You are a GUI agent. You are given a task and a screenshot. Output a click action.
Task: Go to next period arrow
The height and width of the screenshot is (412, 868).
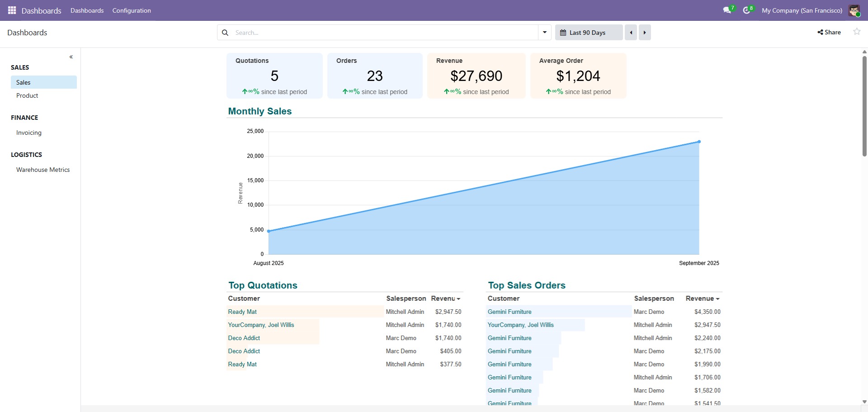(x=645, y=33)
